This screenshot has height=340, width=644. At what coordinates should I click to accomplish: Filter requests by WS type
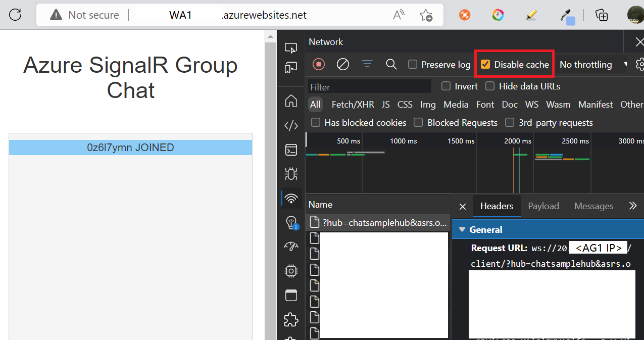coord(531,104)
